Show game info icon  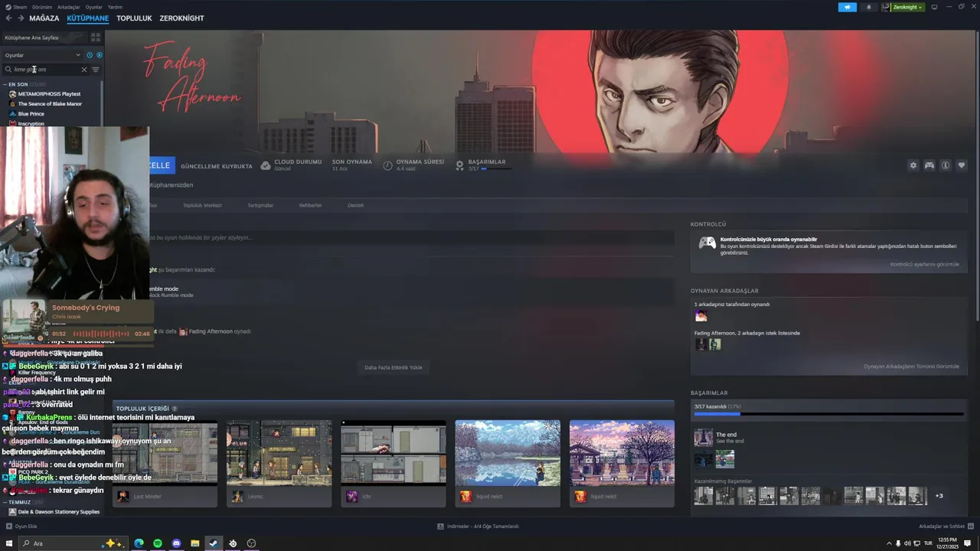pos(946,165)
